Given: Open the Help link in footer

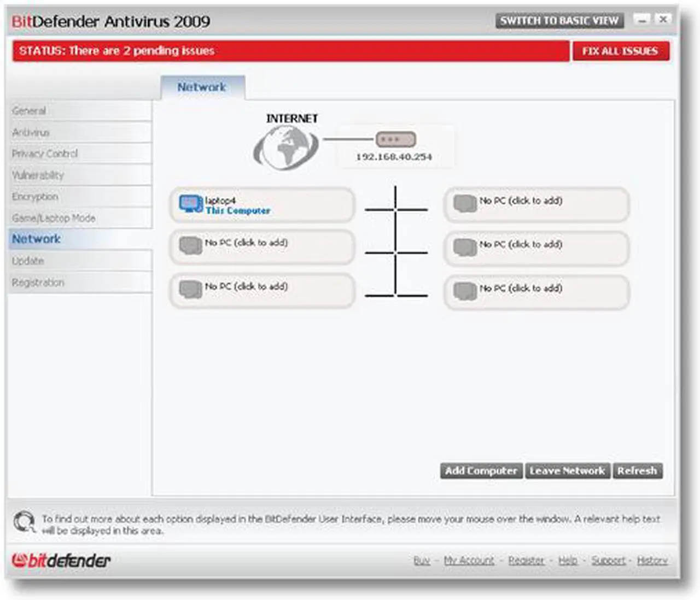Looking at the screenshot, I should coord(568,560).
